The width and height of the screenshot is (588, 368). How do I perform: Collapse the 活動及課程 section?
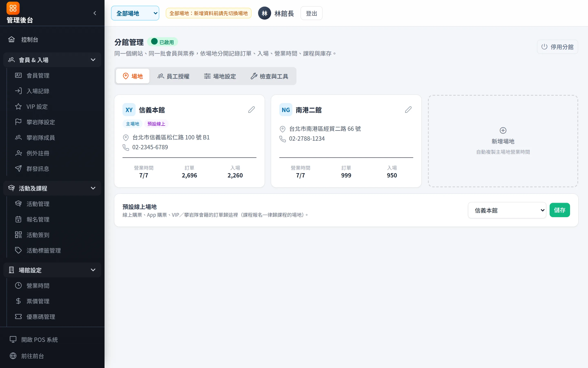coord(52,188)
